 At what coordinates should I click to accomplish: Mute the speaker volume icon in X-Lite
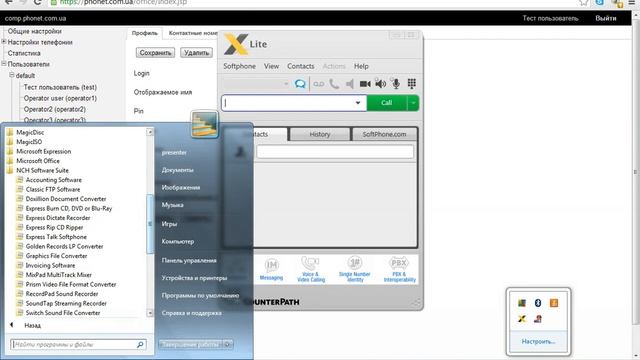coord(380,84)
